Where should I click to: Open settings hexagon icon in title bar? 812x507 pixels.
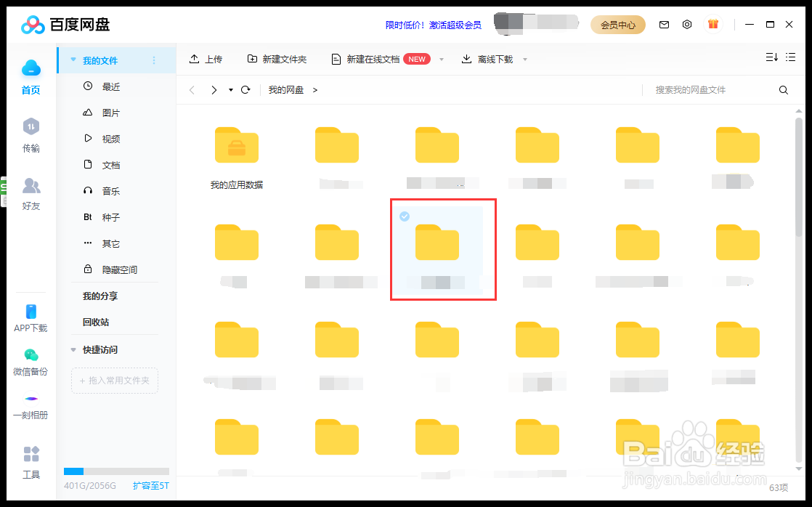coord(686,25)
